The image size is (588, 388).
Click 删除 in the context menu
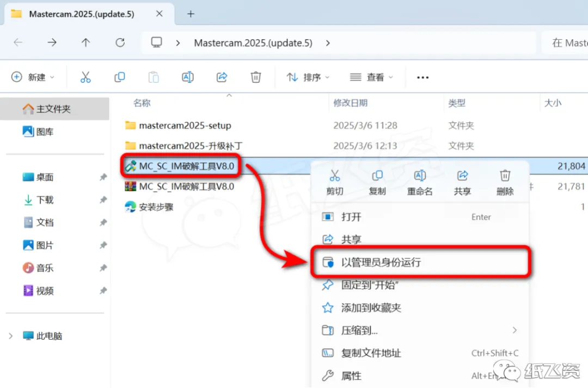[x=505, y=183]
